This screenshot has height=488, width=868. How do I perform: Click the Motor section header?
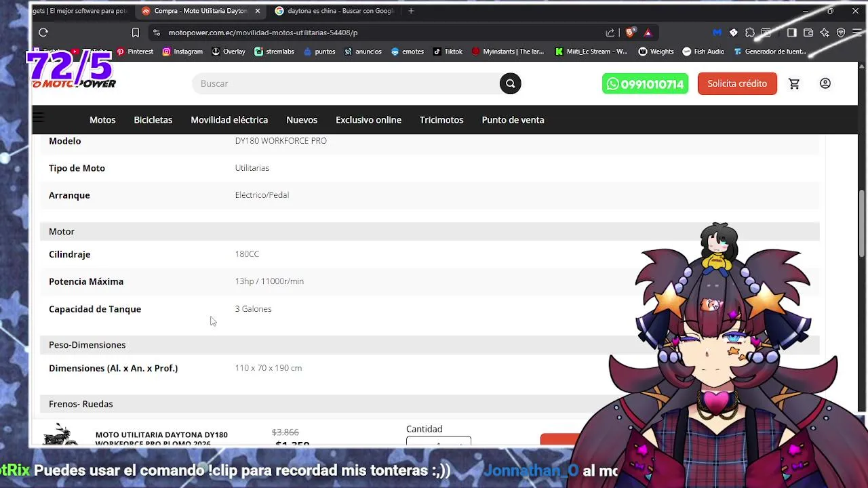point(429,231)
